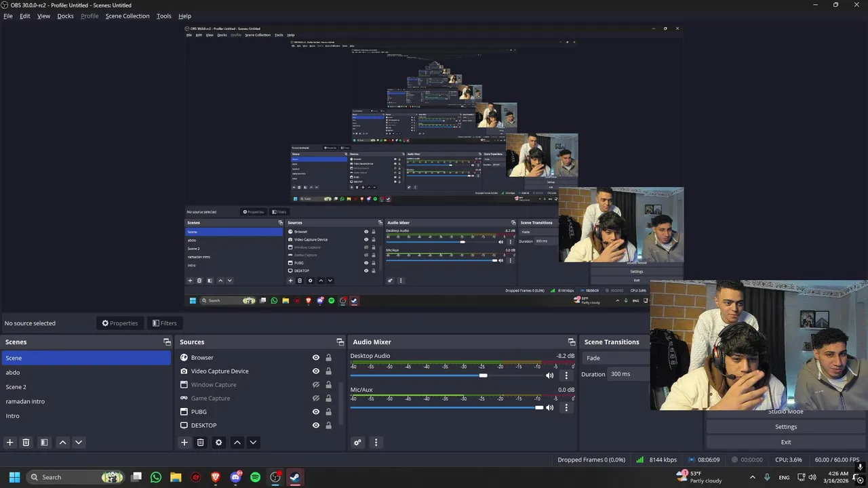This screenshot has height=488, width=868.
Task: Open source properties gear icon
Action: (218, 443)
